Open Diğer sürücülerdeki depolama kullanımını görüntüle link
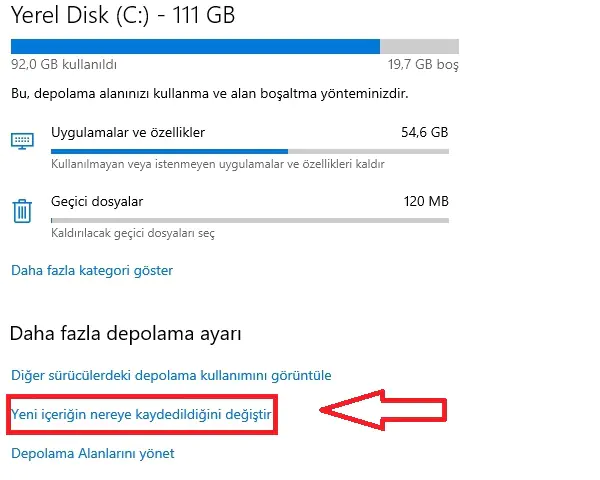 point(171,376)
